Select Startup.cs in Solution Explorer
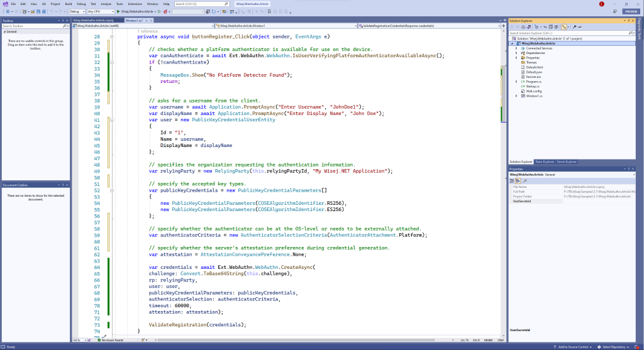 (533, 87)
